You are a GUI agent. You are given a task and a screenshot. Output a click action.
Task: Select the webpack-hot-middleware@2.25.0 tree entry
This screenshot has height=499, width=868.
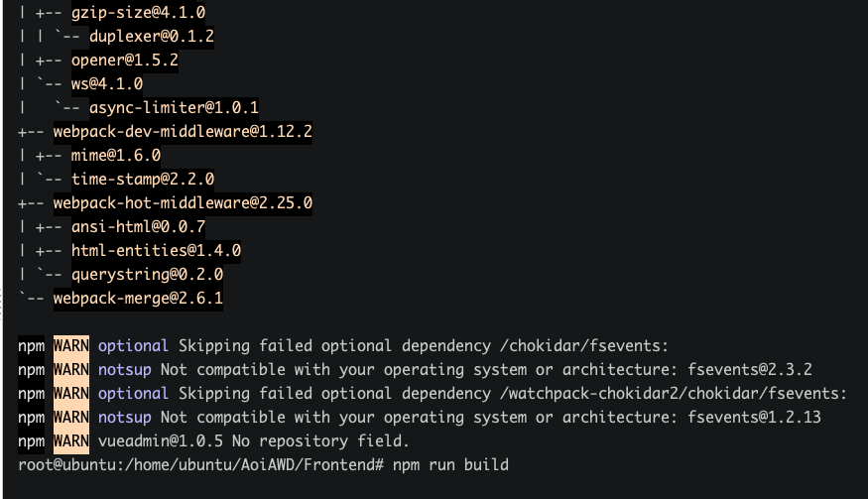coord(183,203)
